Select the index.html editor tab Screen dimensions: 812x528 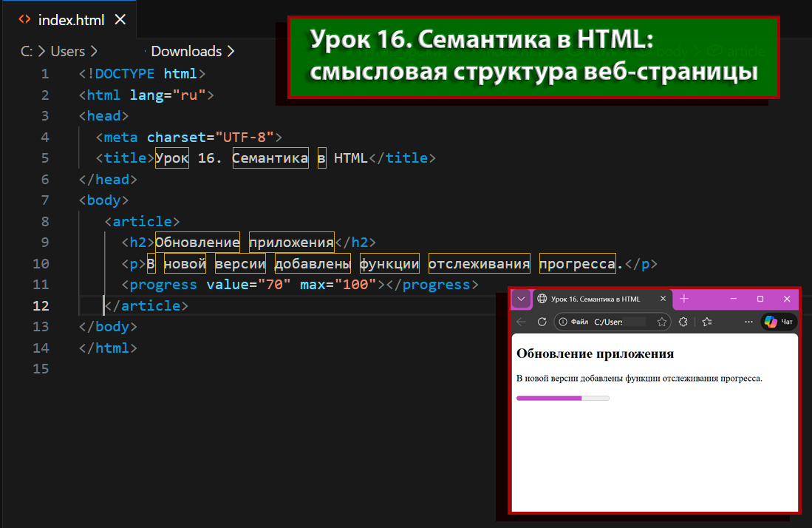click(x=71, y=20)
